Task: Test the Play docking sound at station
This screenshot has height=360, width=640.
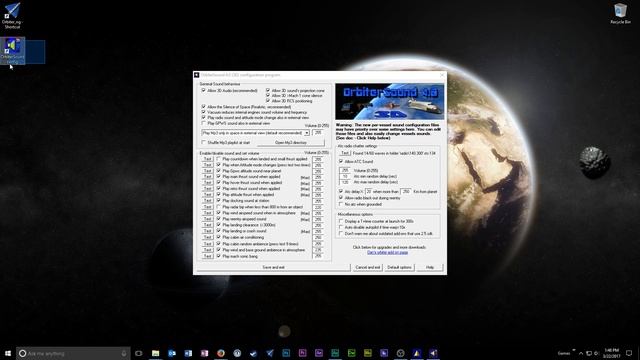Action: point(207,201)
